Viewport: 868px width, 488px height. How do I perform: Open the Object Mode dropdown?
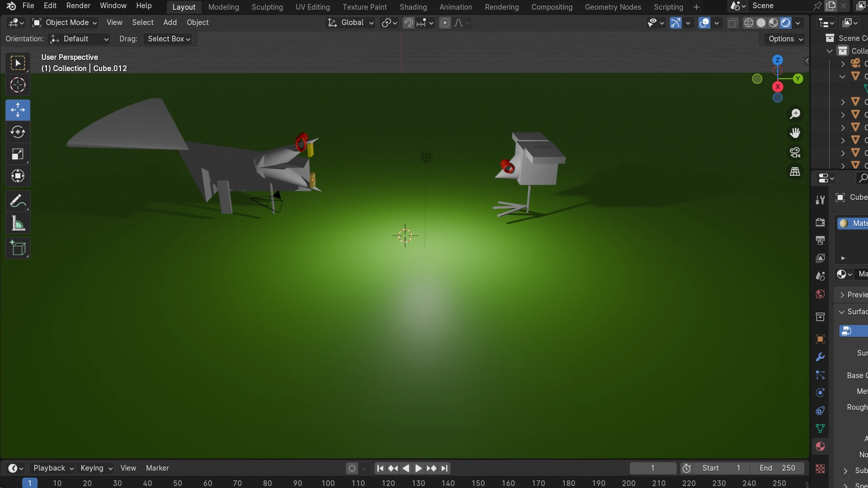click(64, 22)
